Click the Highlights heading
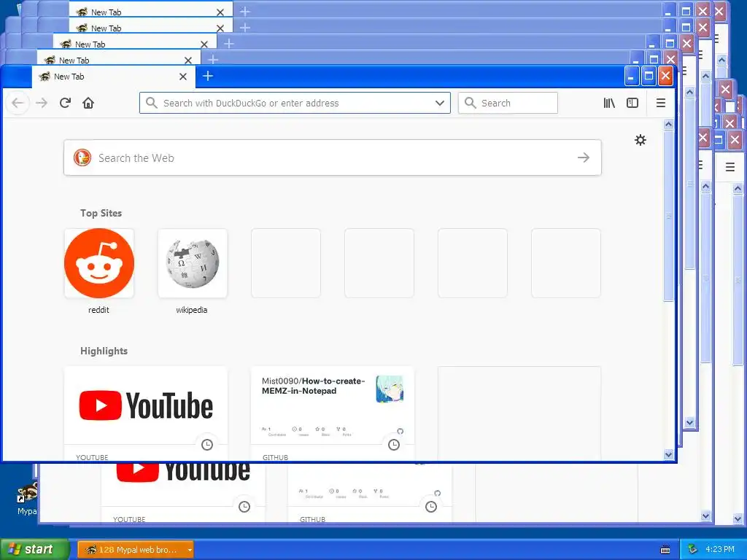This screenshot has height=560, width=747. pos(104,351)
